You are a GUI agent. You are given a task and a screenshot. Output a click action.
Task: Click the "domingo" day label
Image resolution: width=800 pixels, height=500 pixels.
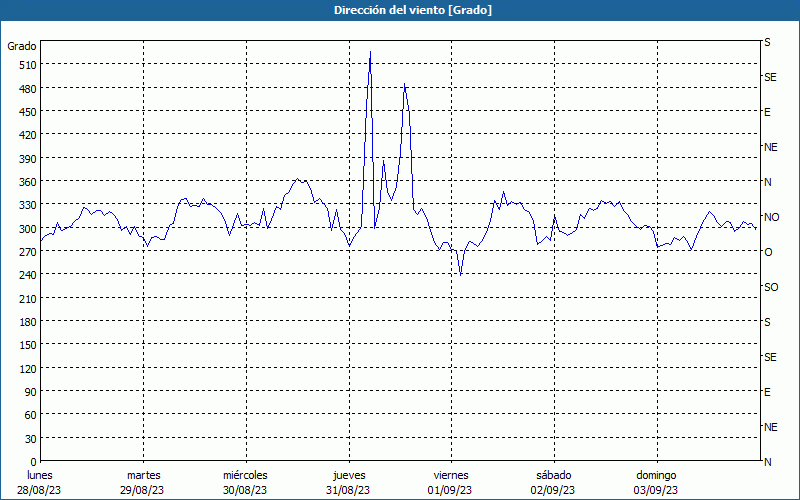[x=656, y=476]
